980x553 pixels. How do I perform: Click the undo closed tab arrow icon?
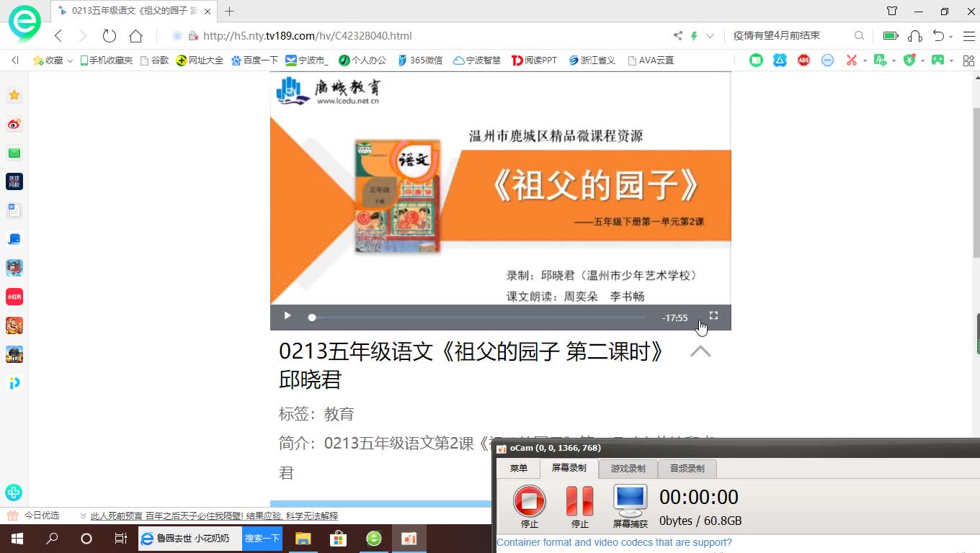[937, 36]
